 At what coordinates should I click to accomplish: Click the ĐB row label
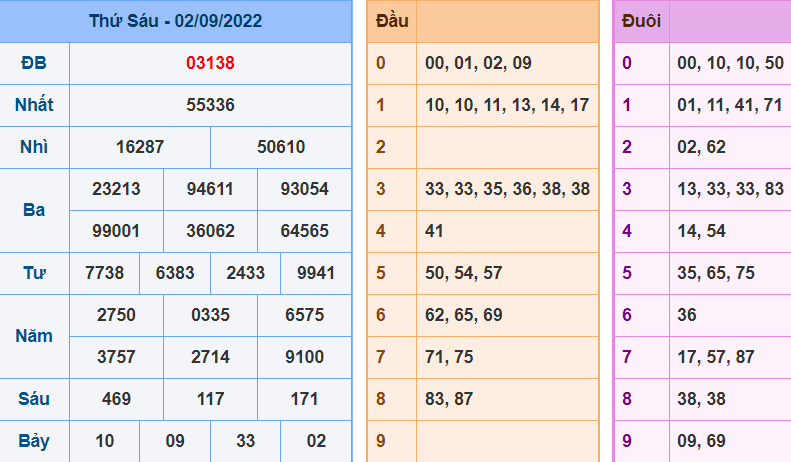coord(34,63)
